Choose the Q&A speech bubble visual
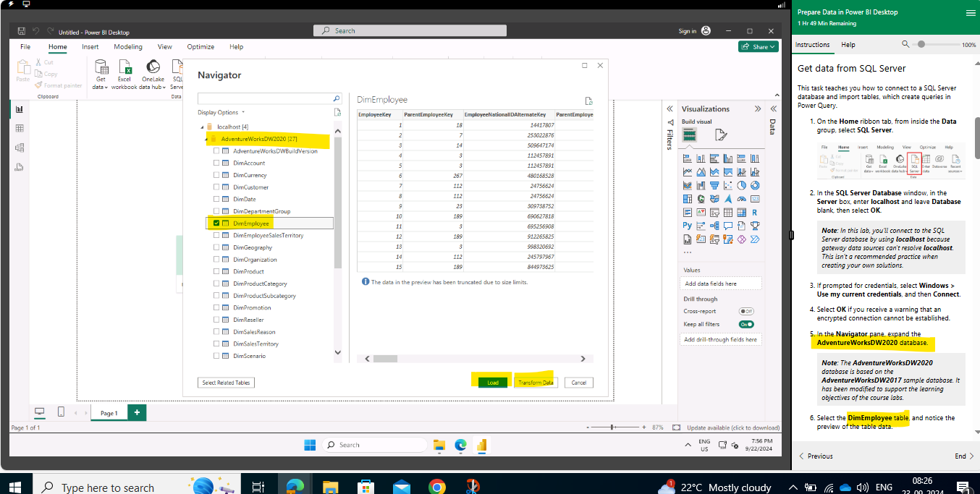 [728, 226]
